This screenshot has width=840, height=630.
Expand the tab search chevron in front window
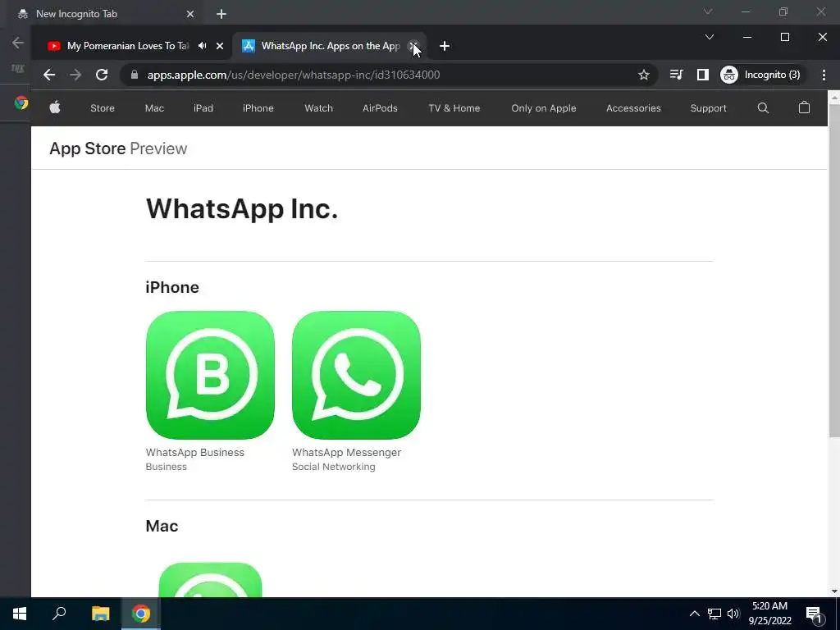[x=710, y=37]
